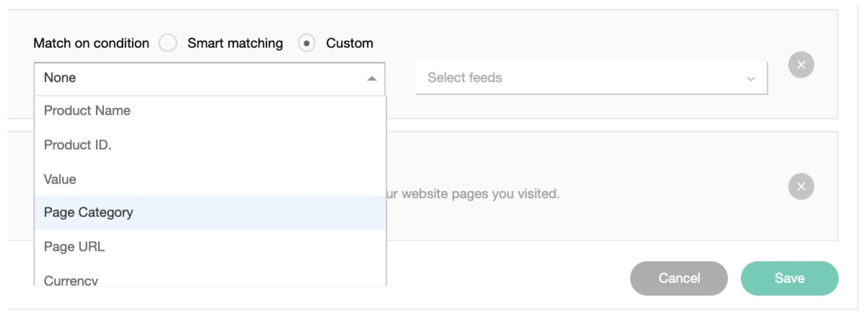Image resolution: width=868 pixels, height=317 pixels.
Task: Click the website pages you visited text
Action: (473, 194)
